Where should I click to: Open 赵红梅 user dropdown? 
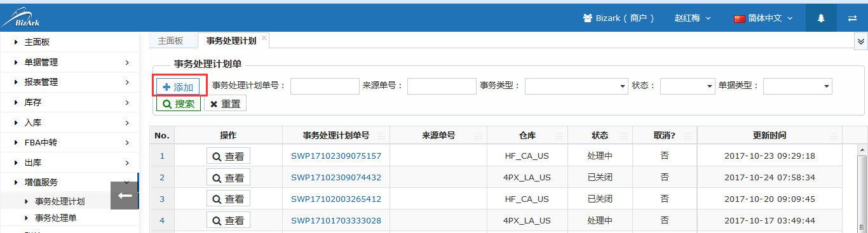(693, 18)
